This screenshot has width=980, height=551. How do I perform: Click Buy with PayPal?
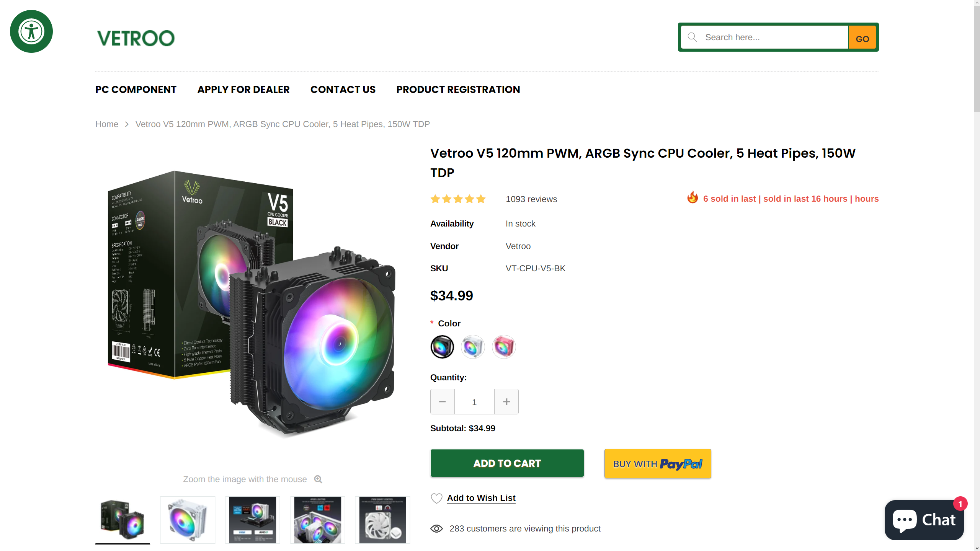[658, 464]
